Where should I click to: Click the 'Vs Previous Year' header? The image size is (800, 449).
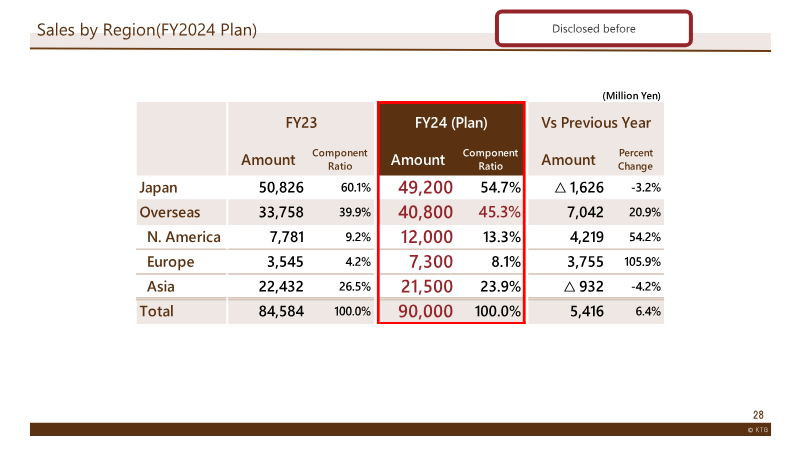[596, 122]
